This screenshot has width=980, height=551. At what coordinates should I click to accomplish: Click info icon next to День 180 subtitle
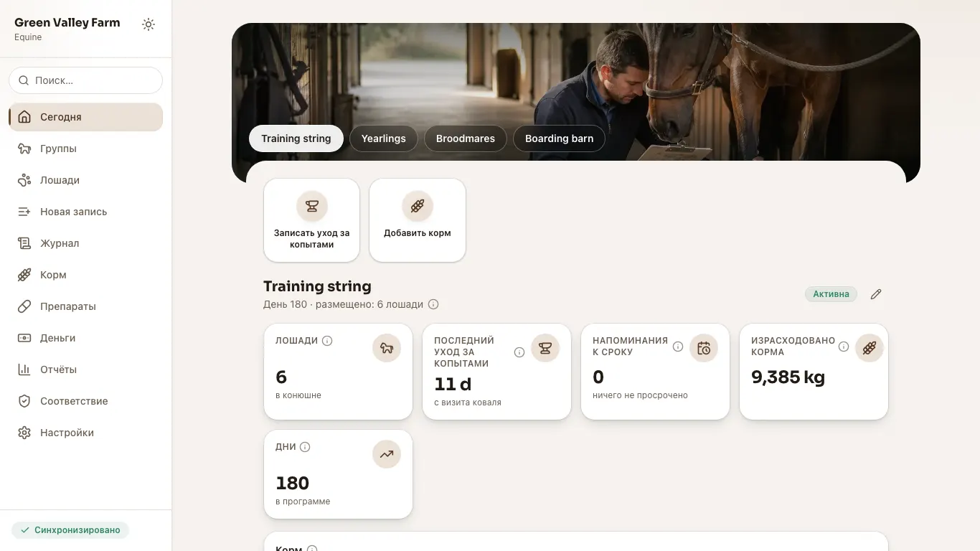(433, 304)
